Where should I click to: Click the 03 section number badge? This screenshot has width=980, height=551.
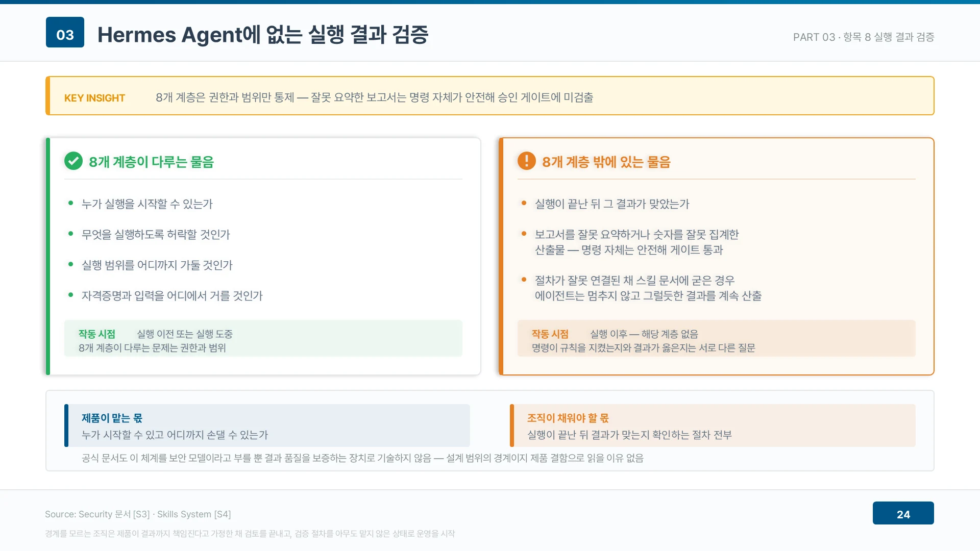(65, 33)
